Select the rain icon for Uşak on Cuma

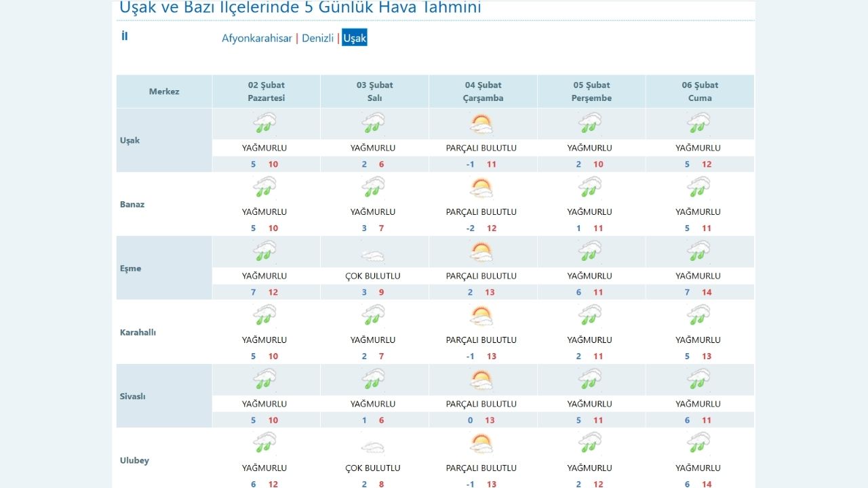point(698,123)
